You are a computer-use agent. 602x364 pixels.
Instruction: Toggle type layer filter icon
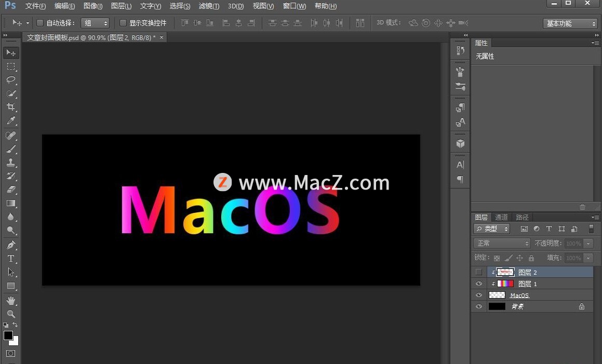pyautogui.click(x=549, y=229)
